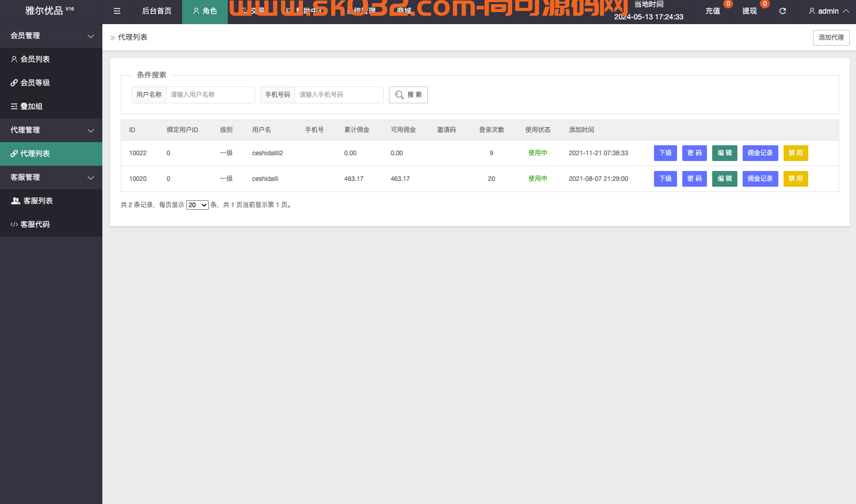This screenshot has height=504, width=856.
Task: Open the admin user dropdown
Action: coord(828,11)
